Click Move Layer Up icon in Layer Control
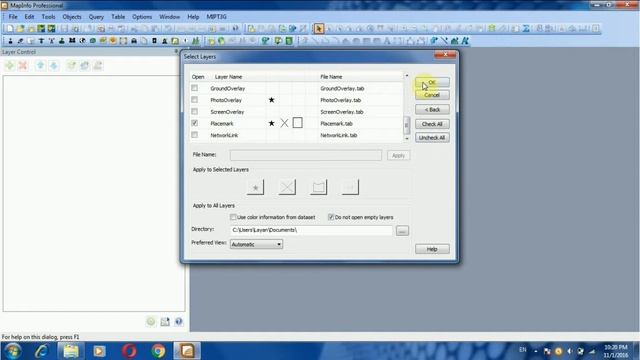This screenshot has height=360, width=640. pyautogui.click(x=40, y=65)
